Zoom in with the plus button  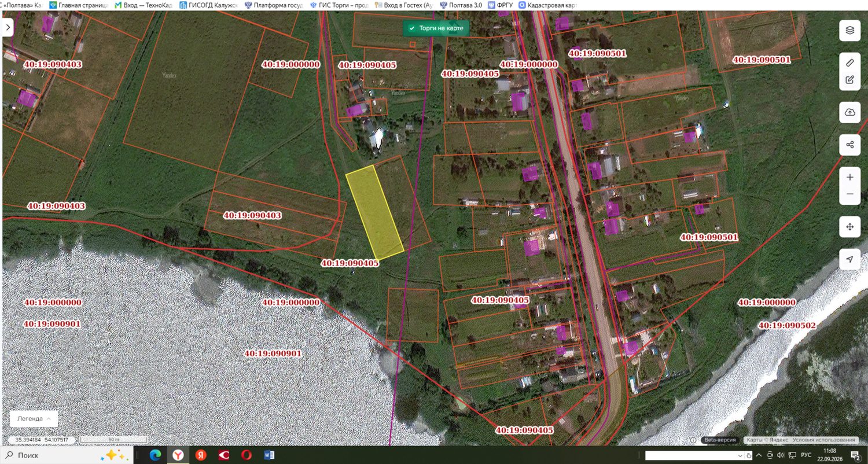(849, 177)
